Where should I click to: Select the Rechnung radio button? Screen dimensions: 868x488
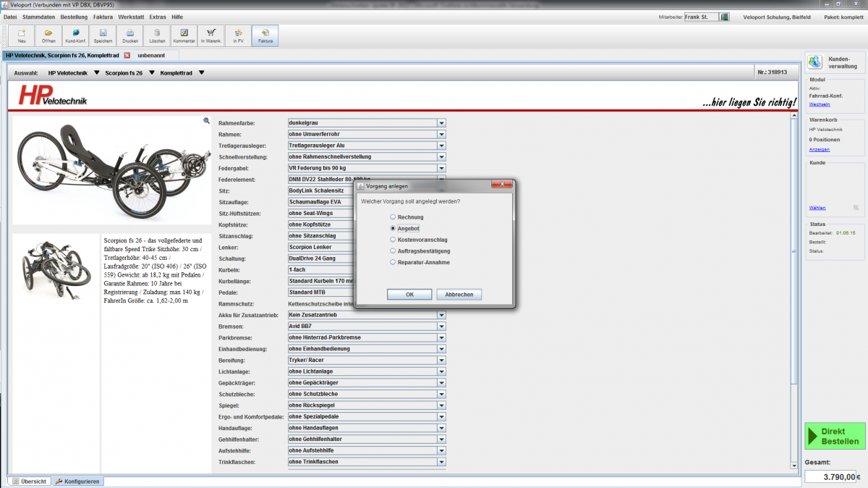[393, 217]
